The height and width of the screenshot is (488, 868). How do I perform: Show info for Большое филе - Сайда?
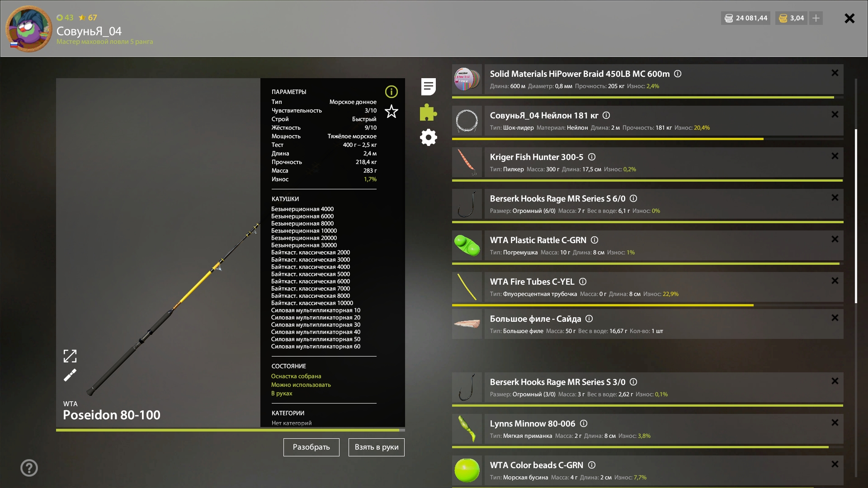[589, 319]
